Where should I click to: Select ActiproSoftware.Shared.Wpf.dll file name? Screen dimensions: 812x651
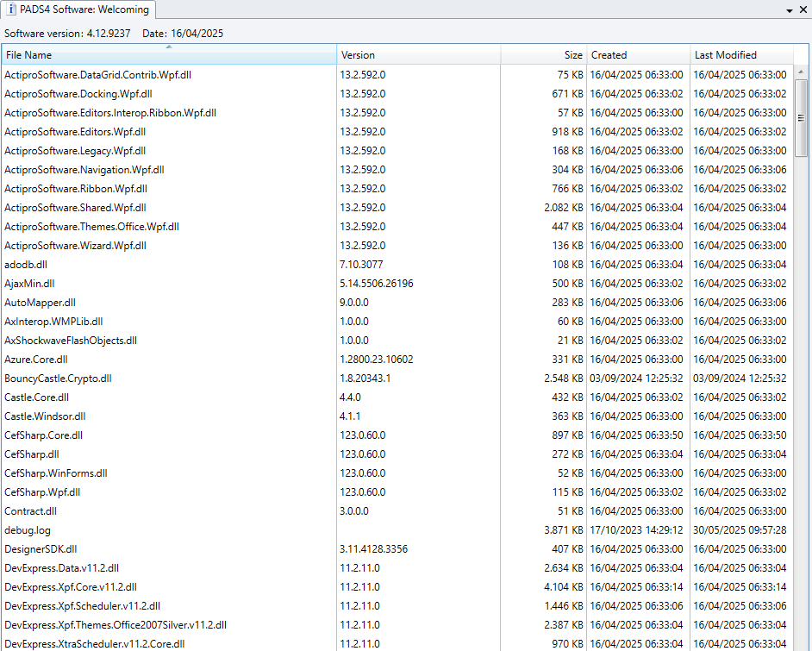75,208
